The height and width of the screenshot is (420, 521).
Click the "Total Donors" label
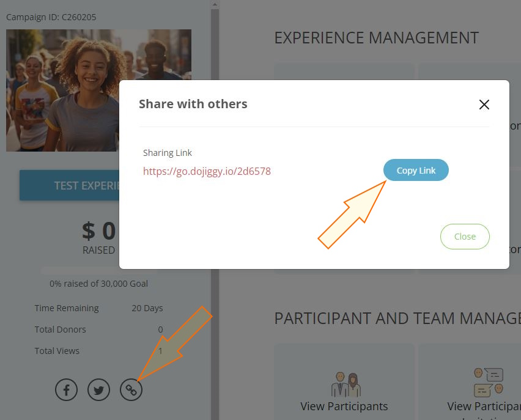60,330
